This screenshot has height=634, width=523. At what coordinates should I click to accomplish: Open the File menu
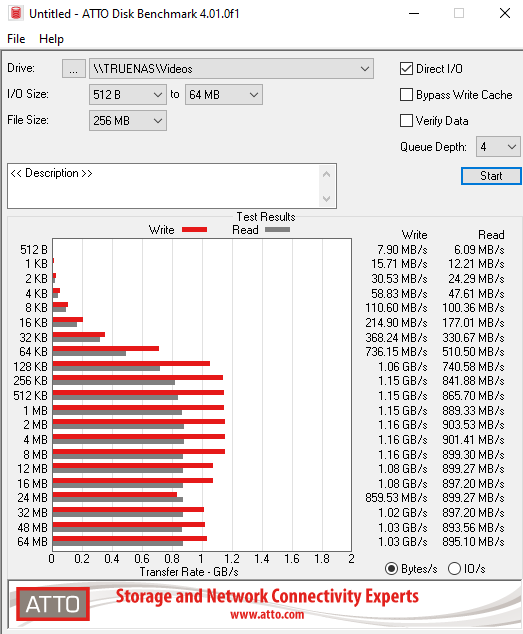click(16, 39)
